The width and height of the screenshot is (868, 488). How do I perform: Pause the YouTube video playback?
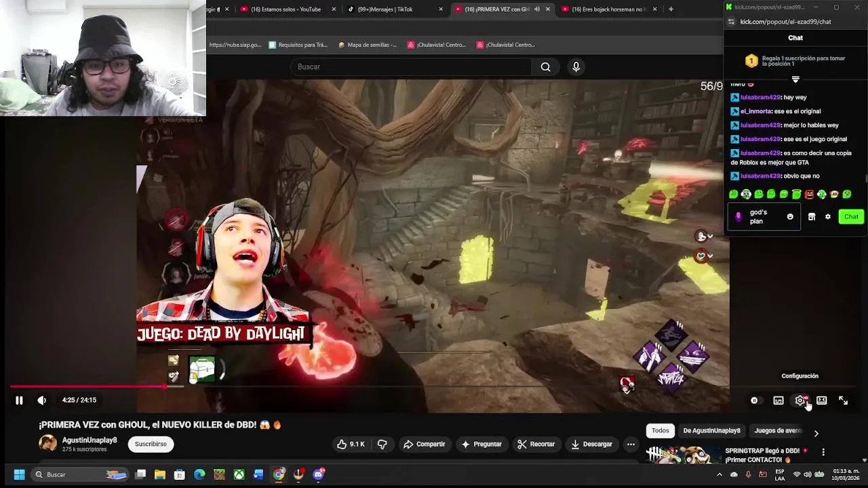[x=19, y=401]
